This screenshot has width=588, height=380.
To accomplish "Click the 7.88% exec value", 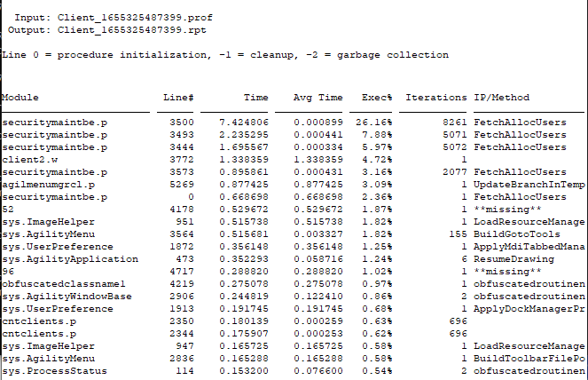I will pos(377,135).
